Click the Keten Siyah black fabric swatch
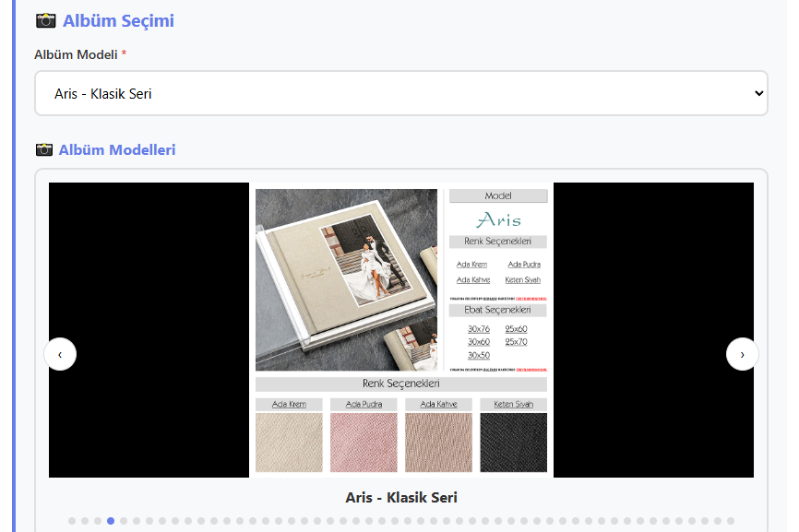This screenshot has height=532, width=799. click(513, 443)
